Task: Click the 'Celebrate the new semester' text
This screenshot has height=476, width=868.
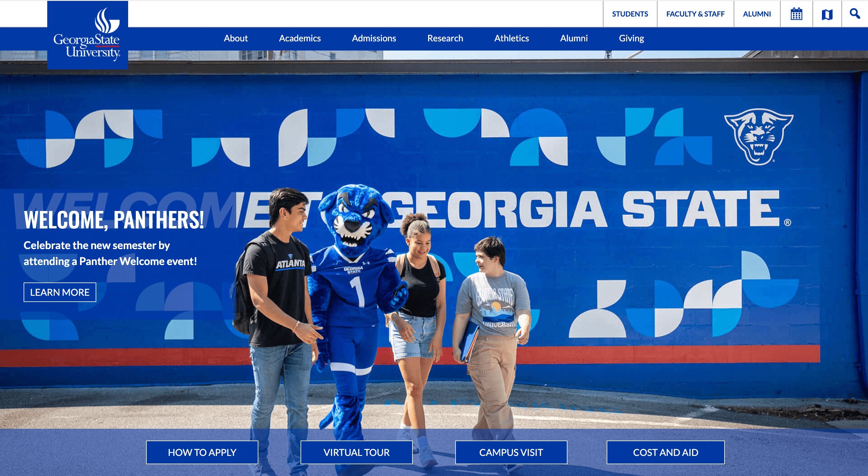Action: pos(110,253)
